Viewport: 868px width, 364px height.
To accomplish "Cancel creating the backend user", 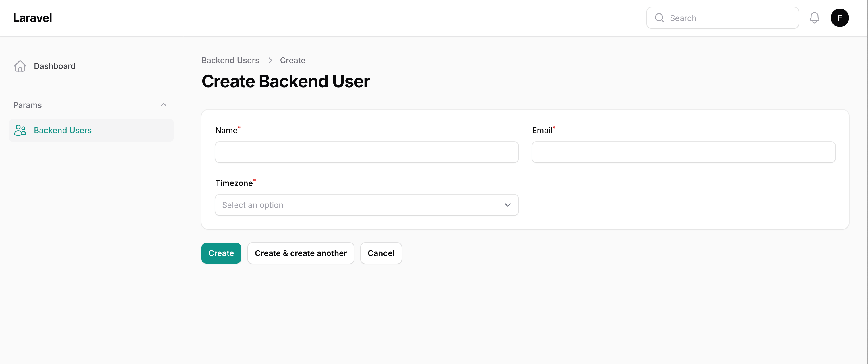I will click(381, 253).
